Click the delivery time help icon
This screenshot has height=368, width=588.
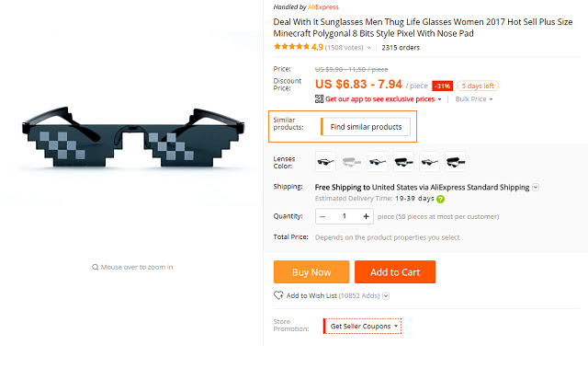point(440,199)
